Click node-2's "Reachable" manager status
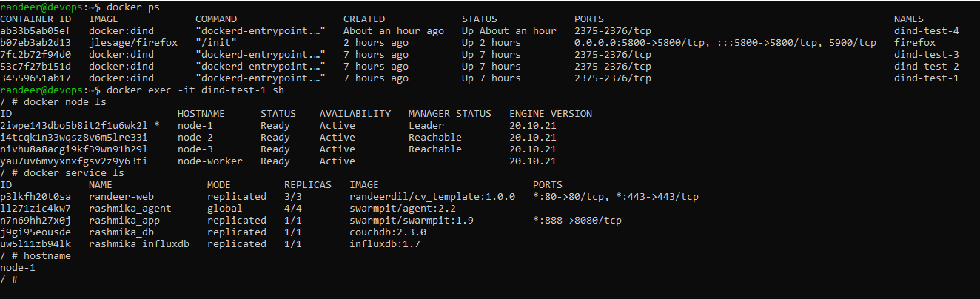This screenshot has width=980, height=299. [x=435, y=138]
